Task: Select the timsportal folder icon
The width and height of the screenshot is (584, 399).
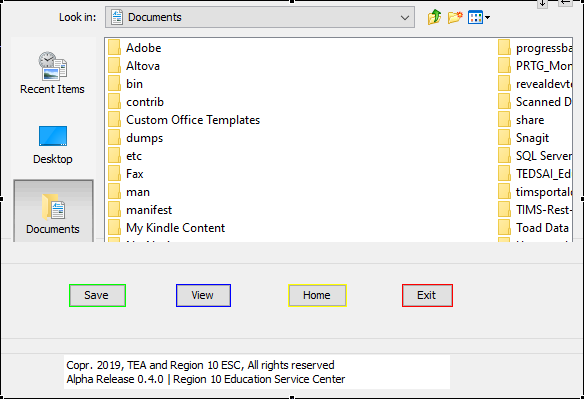Action: tap(504, 192)
